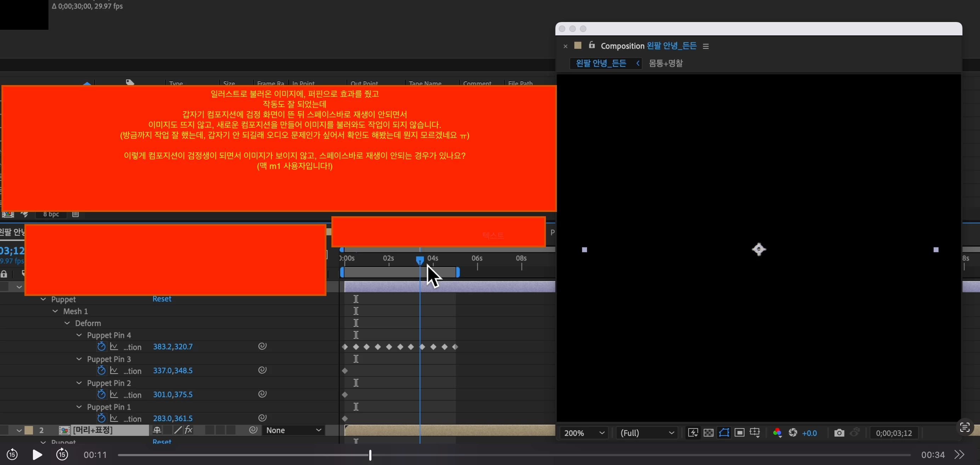980x465 pixels.
Task: Click the video progress slider handle
Action: tap(370, 455)
